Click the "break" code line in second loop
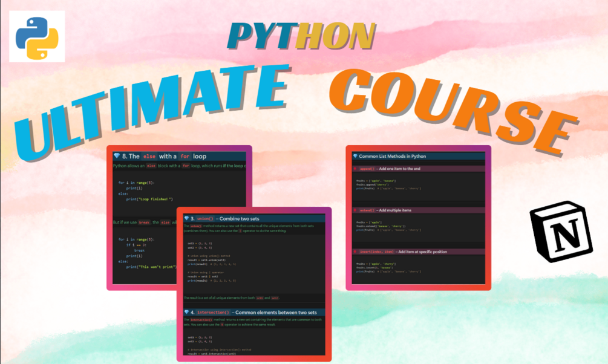The height and width of the screenshot is (364, 608). point(139,250)
